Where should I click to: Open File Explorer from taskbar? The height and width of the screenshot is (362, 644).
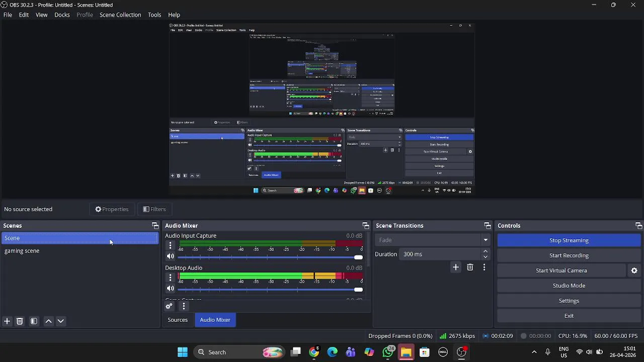pos(406,352)
